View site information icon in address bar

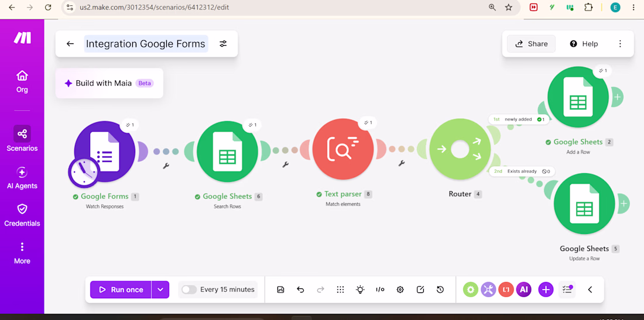[x=70, y=7]
